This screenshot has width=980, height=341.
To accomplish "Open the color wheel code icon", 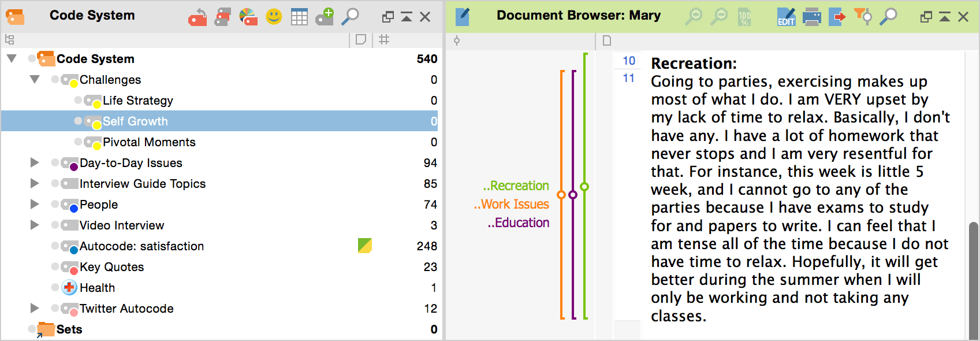I will [248, 17].
